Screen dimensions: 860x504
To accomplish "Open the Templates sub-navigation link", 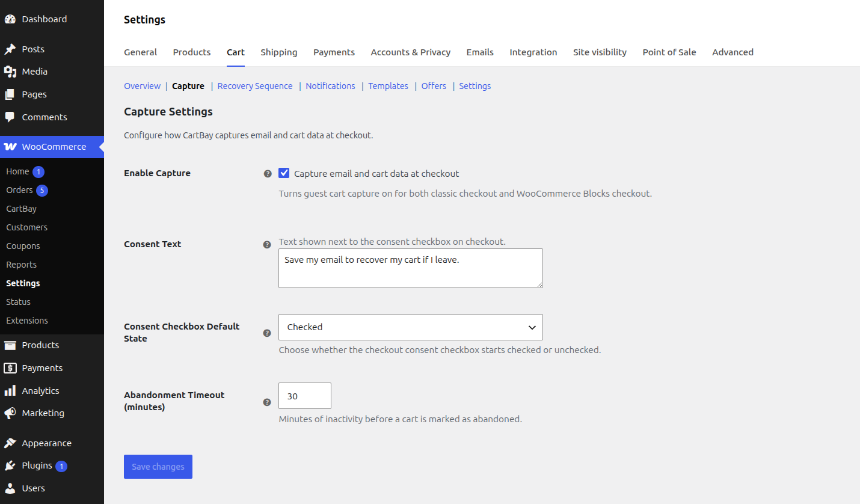I will (x=389, y=86).
